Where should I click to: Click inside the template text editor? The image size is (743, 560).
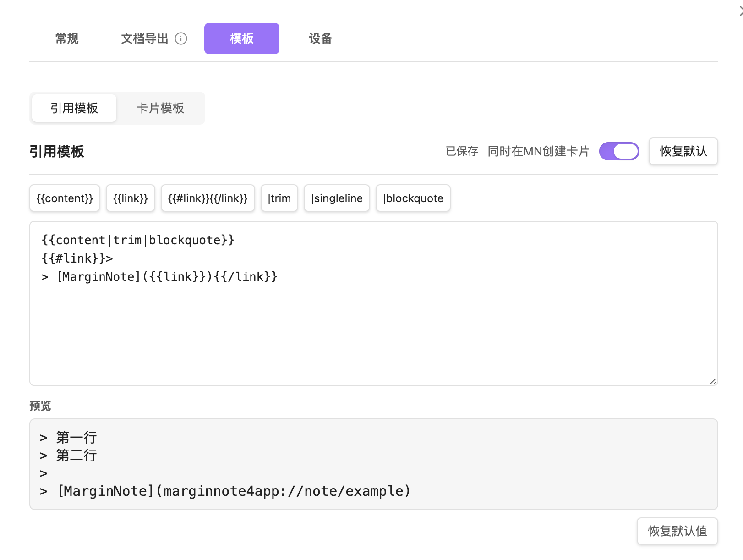point(374,303)
